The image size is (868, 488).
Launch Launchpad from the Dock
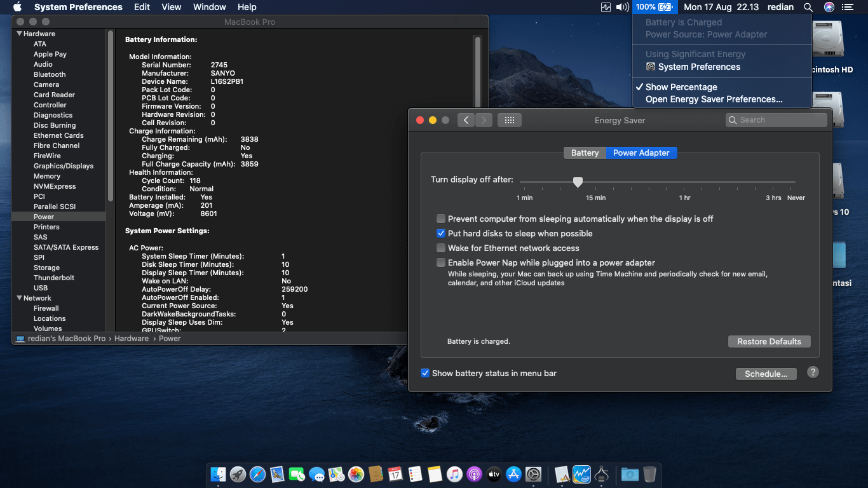click(238, 474)
